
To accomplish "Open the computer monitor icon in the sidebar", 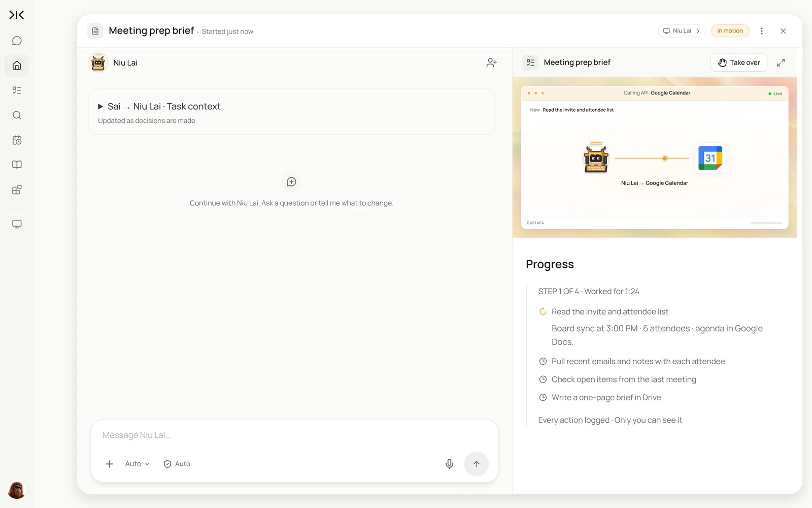I will pyautogui.click(x=17, y=224).
